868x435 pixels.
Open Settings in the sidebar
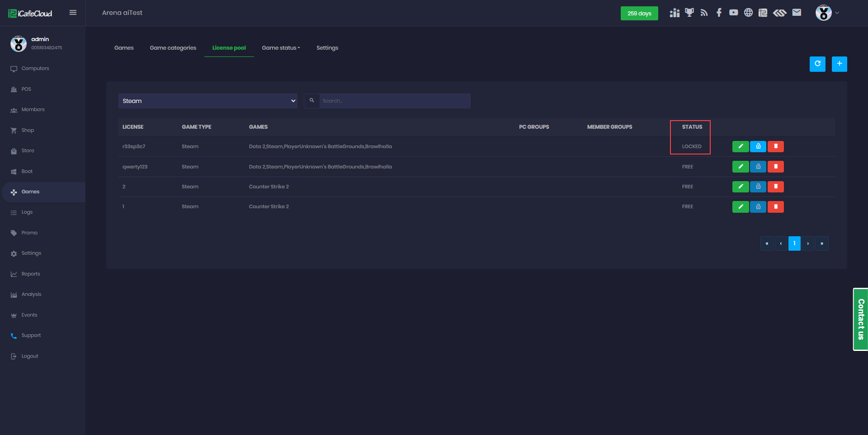(31, 253)
